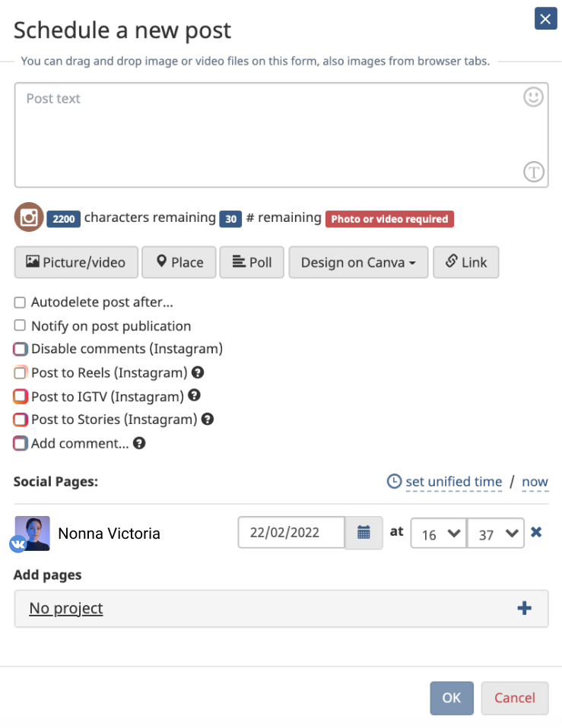This screenshot has width=562, height=728.
Task: Open the calendar date picker icon
Action: (x=364, y=533)
